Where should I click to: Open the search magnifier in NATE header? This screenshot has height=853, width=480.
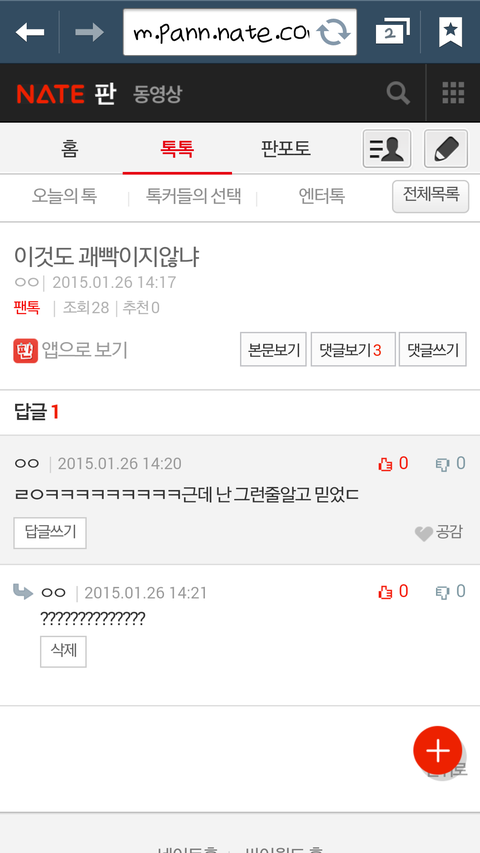[x=398, y=93]
